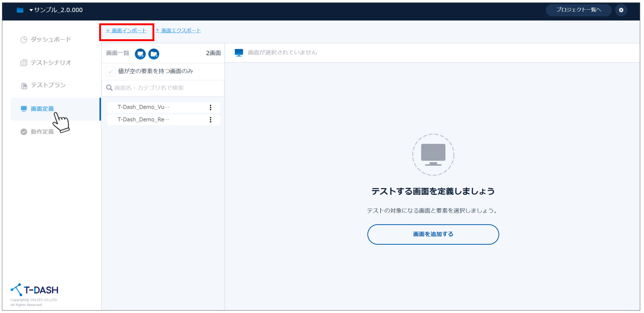Screen dimensions: 644x313
Task: Click the magnifier icon in the search box
Action: click(x=109, y=88)
